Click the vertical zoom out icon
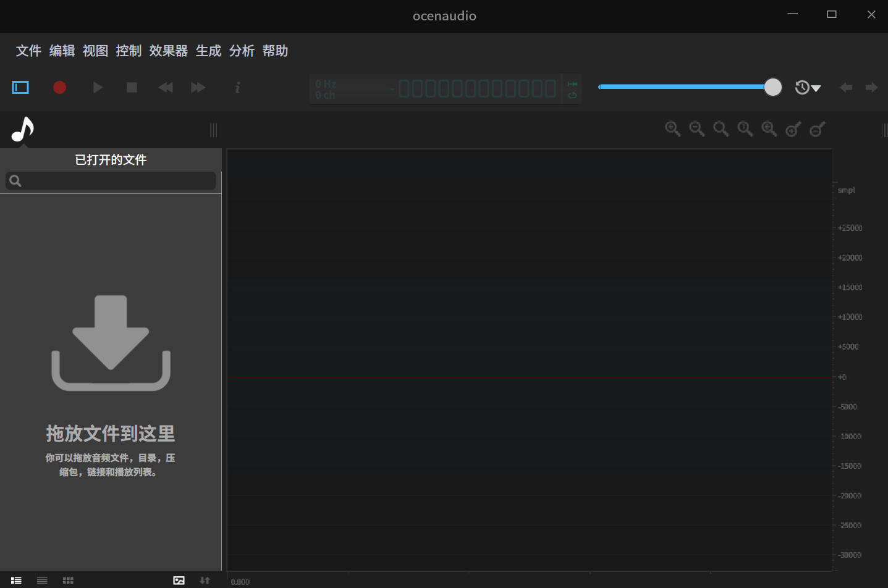Image resolution: width=888 pixels, height=588 pixels. click(x=817, y=129)
